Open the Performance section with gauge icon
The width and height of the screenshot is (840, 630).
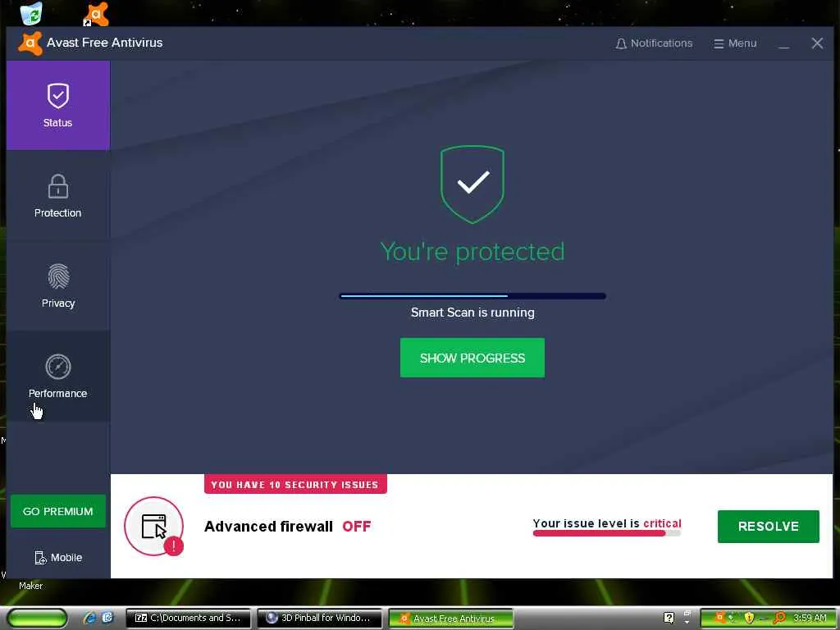click(58, 376)
